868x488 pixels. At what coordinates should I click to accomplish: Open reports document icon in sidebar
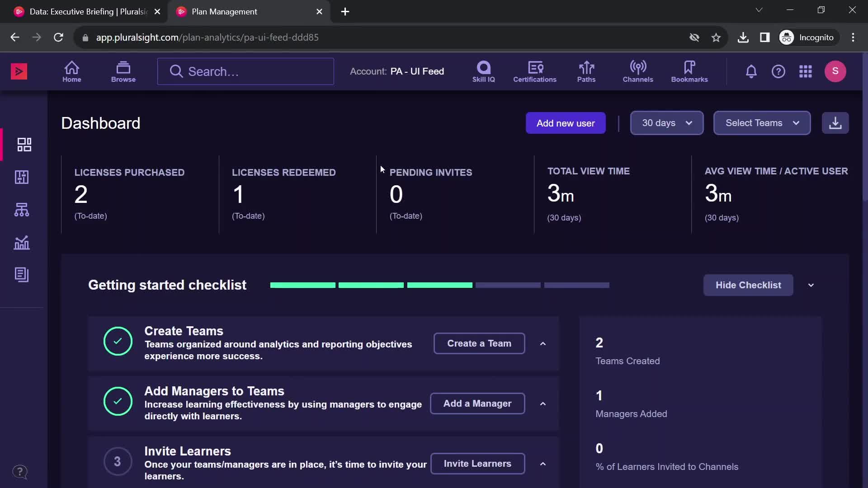pos(22,275)
